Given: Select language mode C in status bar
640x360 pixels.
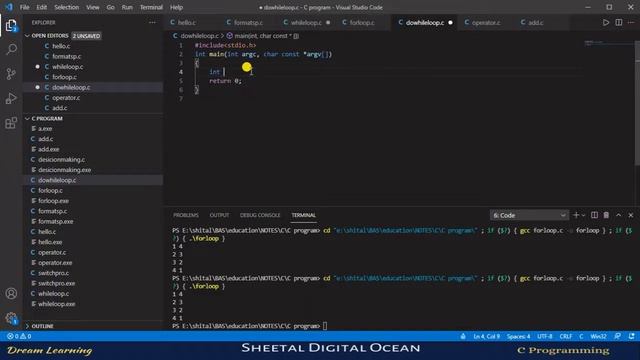Looking at the screenshot, I should (581, 336).
